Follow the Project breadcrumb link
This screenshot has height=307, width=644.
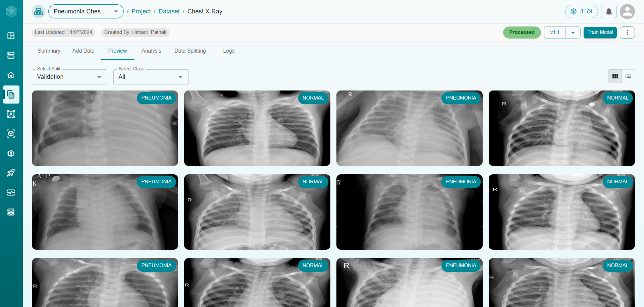[x=141, y=11]
